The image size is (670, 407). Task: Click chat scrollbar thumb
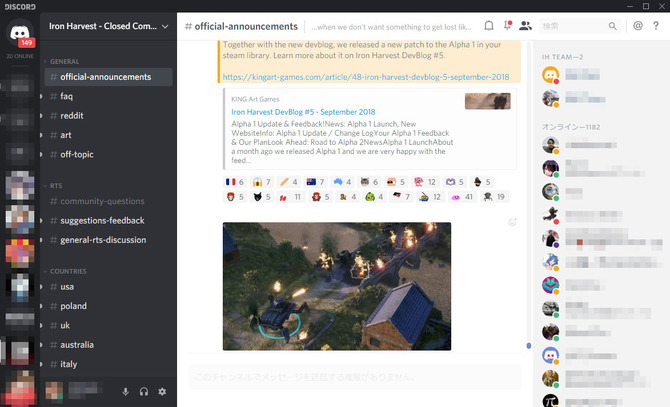[529, 346]
